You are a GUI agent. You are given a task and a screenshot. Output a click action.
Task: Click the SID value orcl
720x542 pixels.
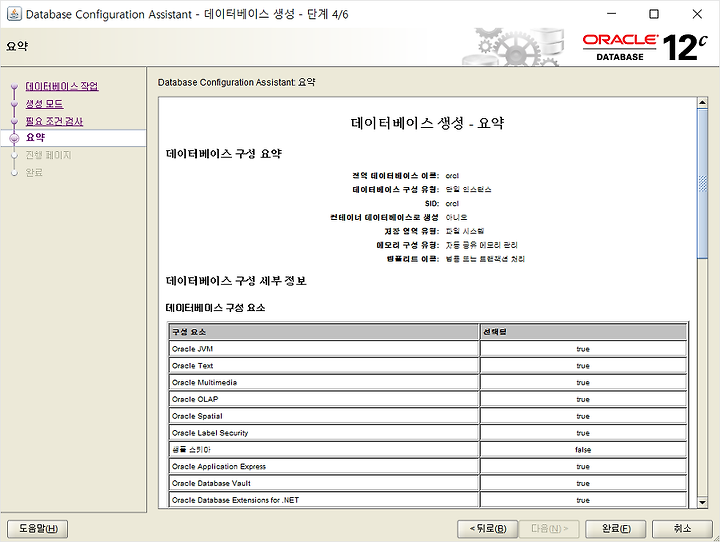point(452,203)
